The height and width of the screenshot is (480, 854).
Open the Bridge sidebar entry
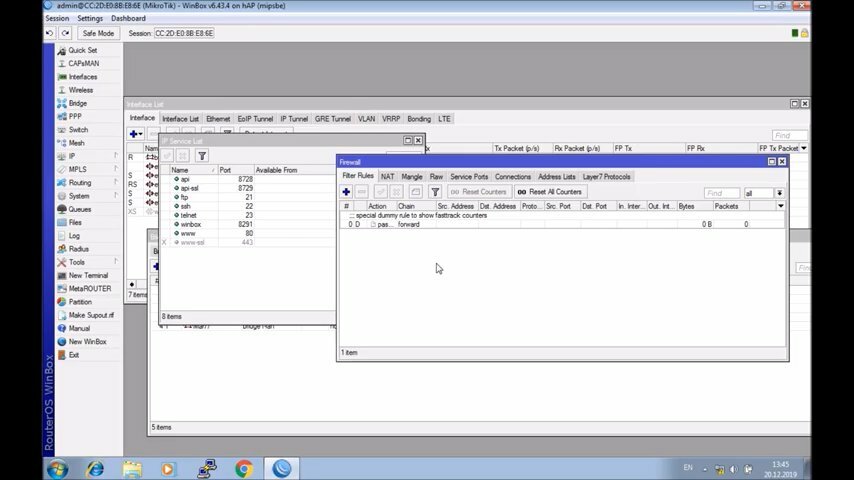(x=77, y=103)
